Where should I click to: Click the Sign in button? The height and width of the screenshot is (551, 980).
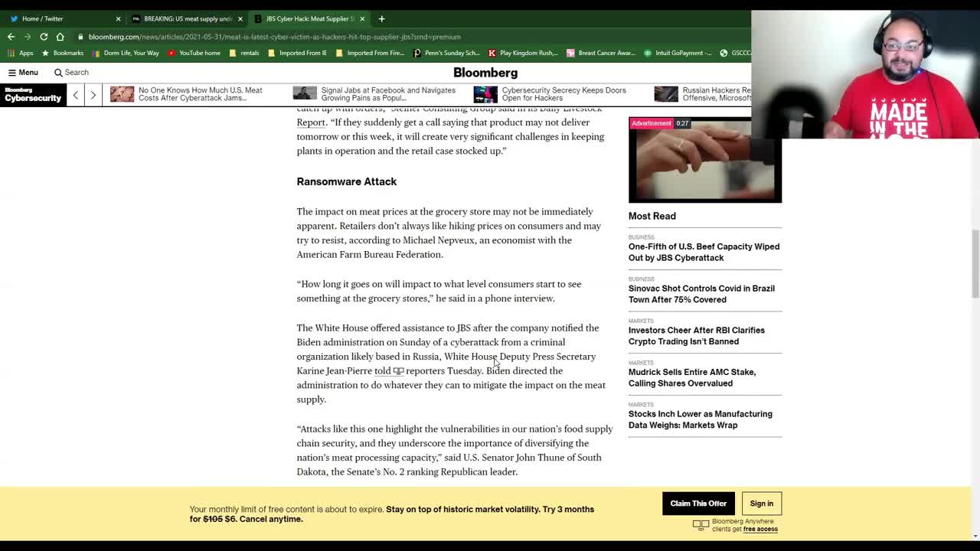(x=762, y=504)
